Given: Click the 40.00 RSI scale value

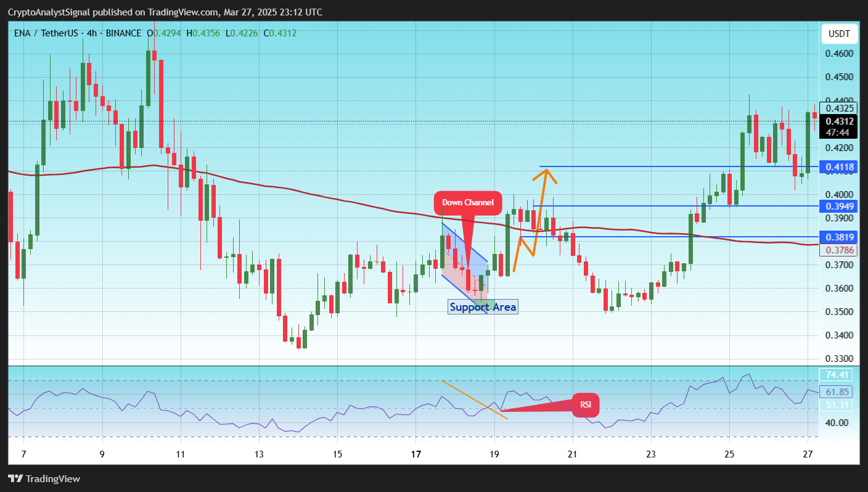Looking at the screenshot, I should click(837, 423).
